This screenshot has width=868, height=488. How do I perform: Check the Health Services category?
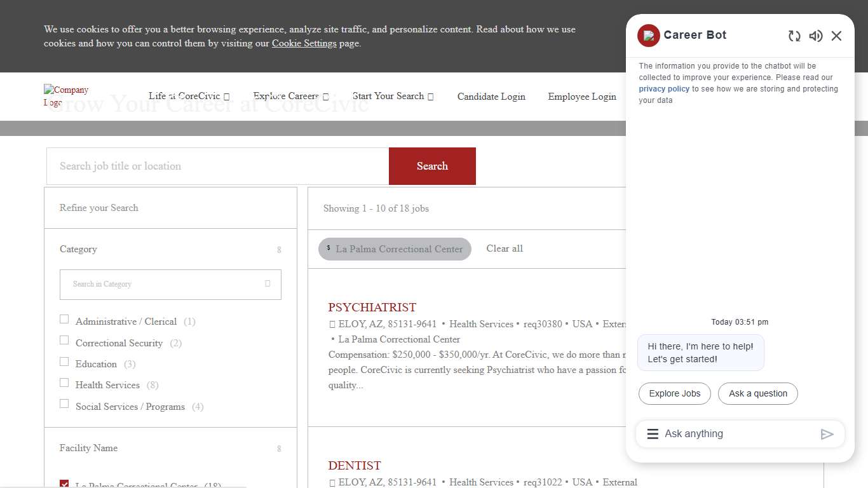point(64,383)
